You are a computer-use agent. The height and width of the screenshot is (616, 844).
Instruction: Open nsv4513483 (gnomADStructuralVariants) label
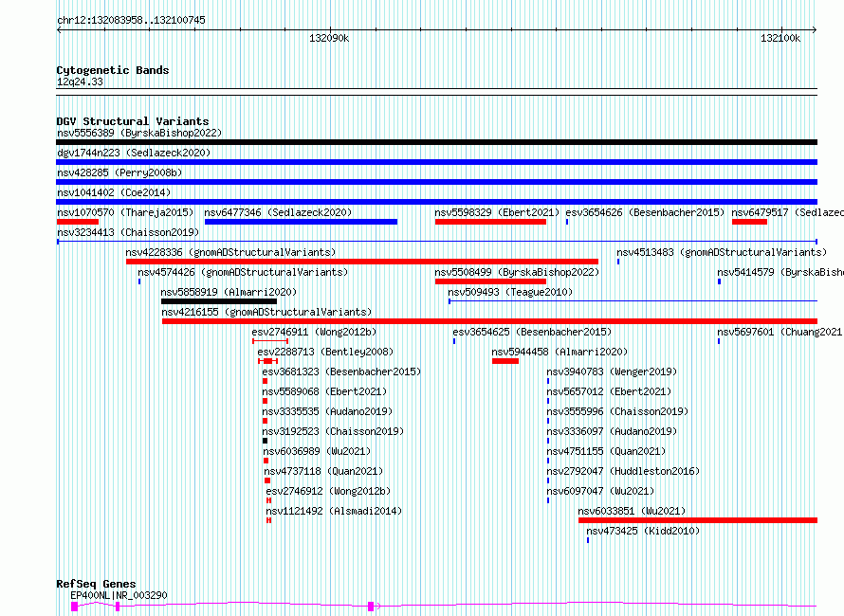[x=722, y=252]
